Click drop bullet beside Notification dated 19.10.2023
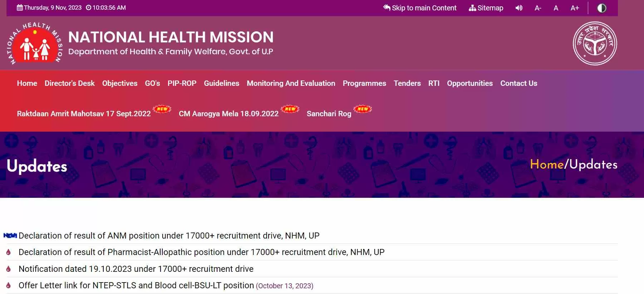This screenshot has height=294, width=644. [x=9, y=269]
